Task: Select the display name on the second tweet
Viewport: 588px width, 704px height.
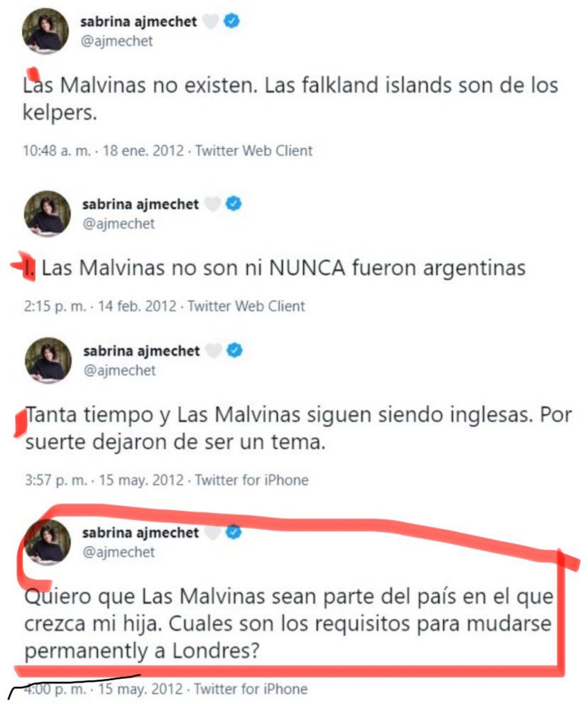Action: (140, 205)
